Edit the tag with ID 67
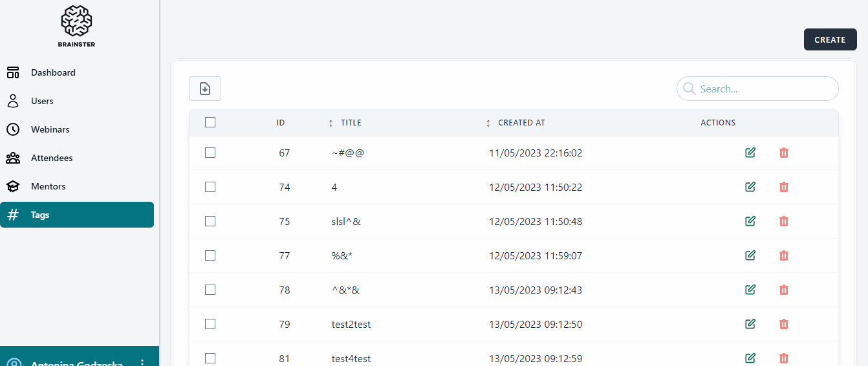The width and height of the screenshot is (868, 366). point(750,153)
